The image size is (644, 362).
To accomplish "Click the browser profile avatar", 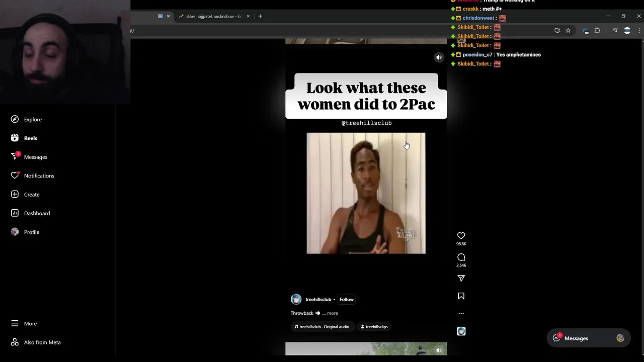I will point(627,31).
